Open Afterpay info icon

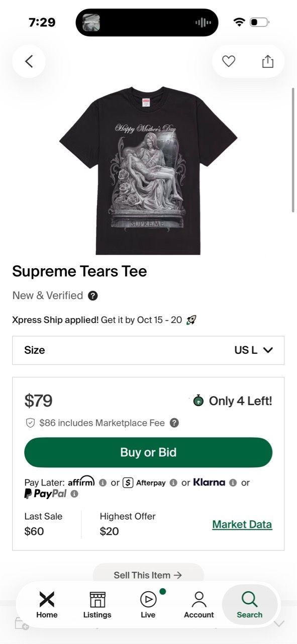[173, 482]
